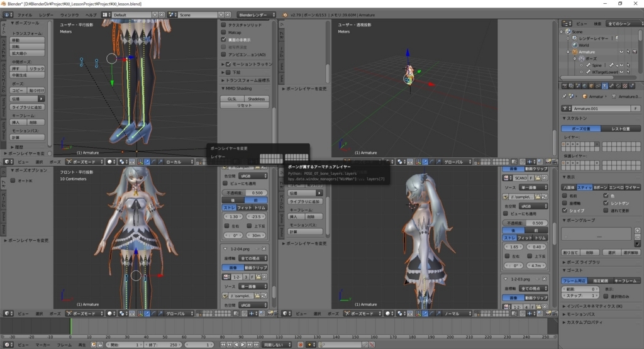The width and height of the screenshot is (644, 349).
Task: Play the animation in reverse
Action: click(x=236, y=345)
